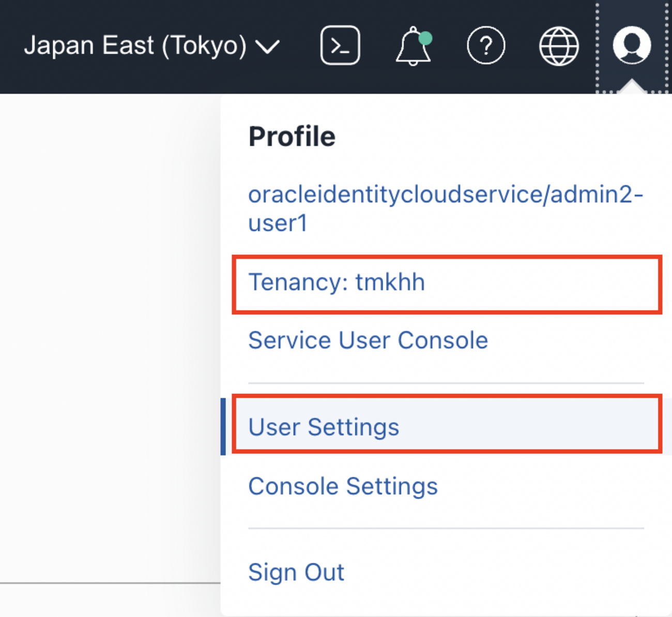Expand the region chevron arrow
Screen dimensions: 672x617
click(268, 47)
